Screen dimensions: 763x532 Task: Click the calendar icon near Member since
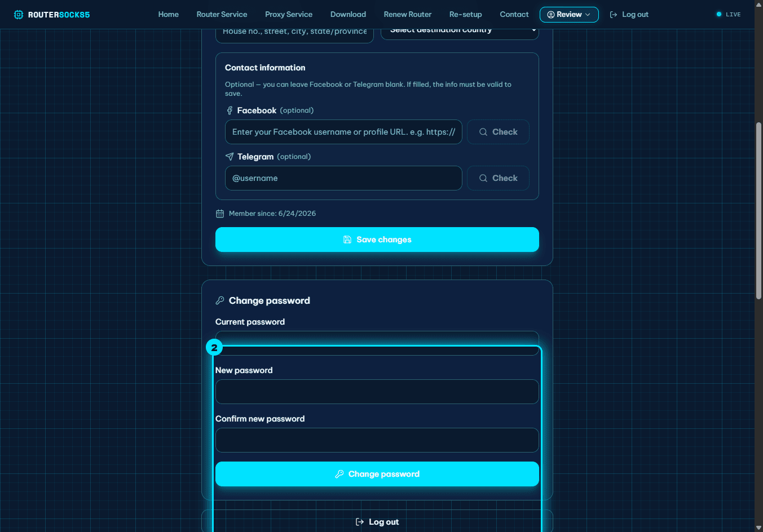pyautogui.click(x=220, y=214)
